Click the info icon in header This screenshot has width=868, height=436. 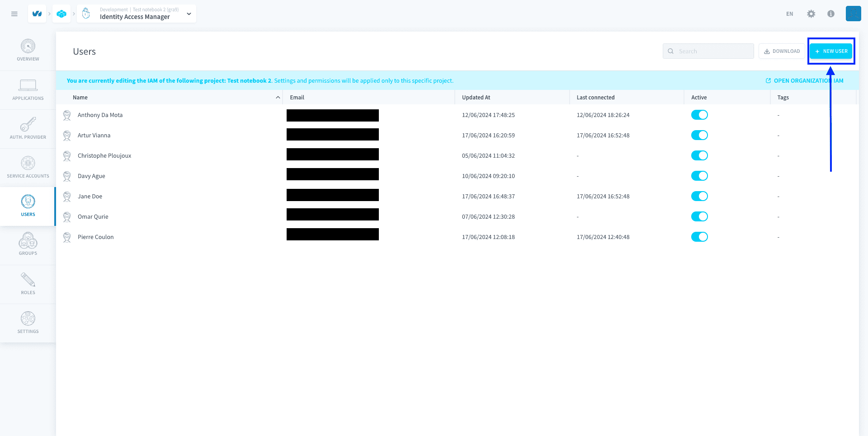[831, 14]
